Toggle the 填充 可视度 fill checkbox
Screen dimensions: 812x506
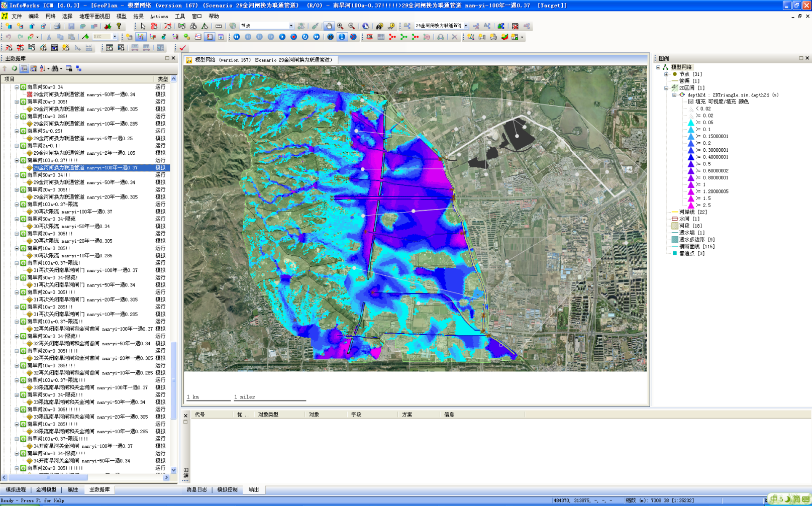pyautogui.click(x=691, y=102)
